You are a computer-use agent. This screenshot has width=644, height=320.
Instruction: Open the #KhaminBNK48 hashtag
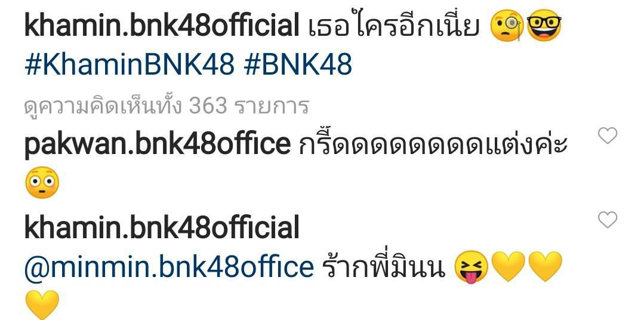[130, 65]
